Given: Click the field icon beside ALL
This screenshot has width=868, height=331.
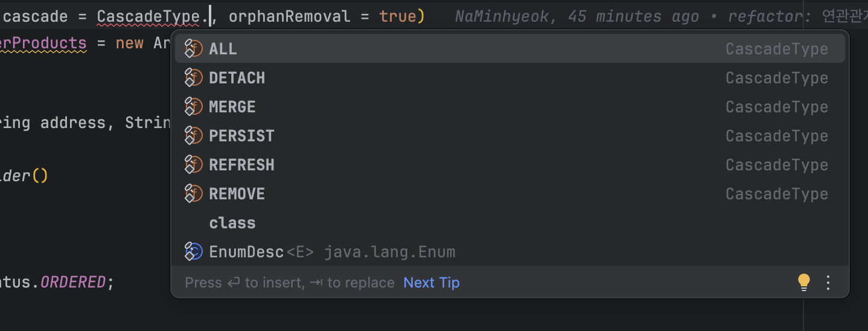Looking at the screenshot, I should pos(193,49).
